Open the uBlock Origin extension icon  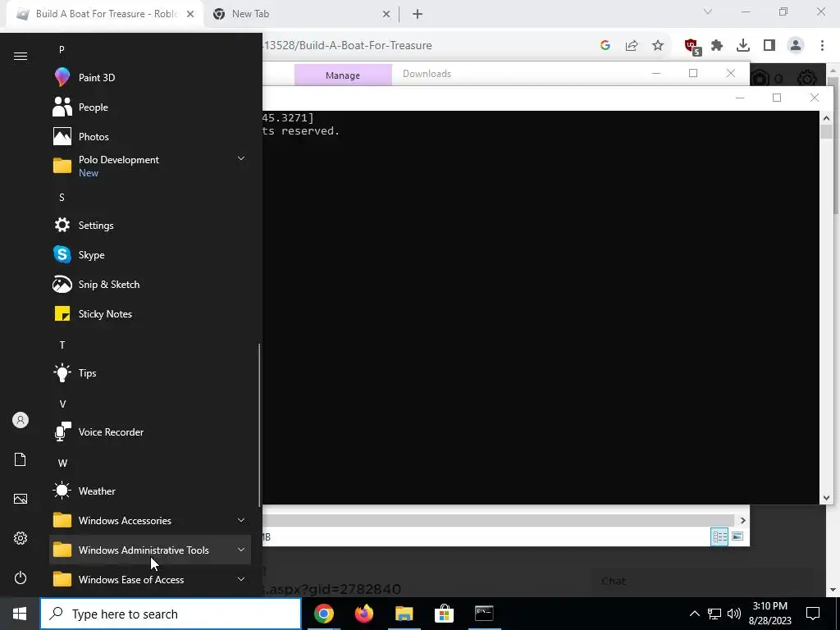[692, 46]
